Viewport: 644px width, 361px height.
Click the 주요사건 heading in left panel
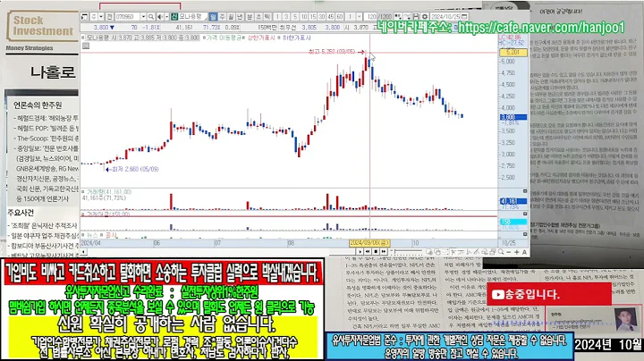click(x=21, y=213)
